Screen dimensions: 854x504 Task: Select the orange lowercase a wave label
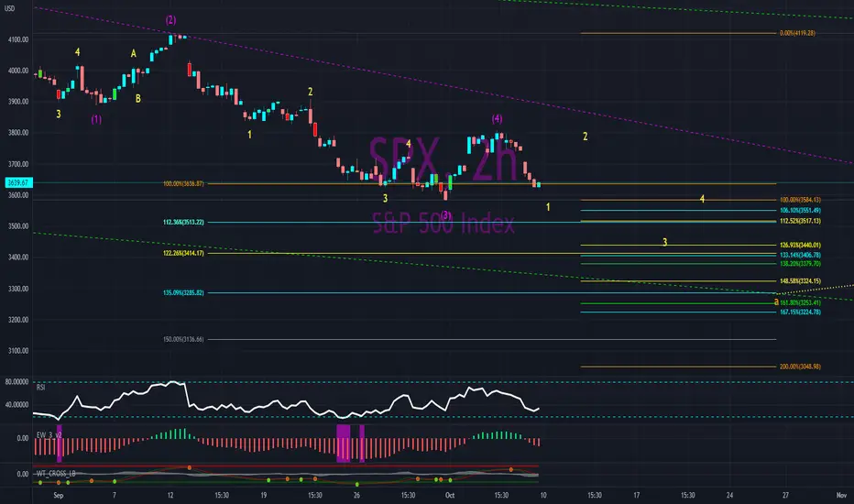[777, 301]
